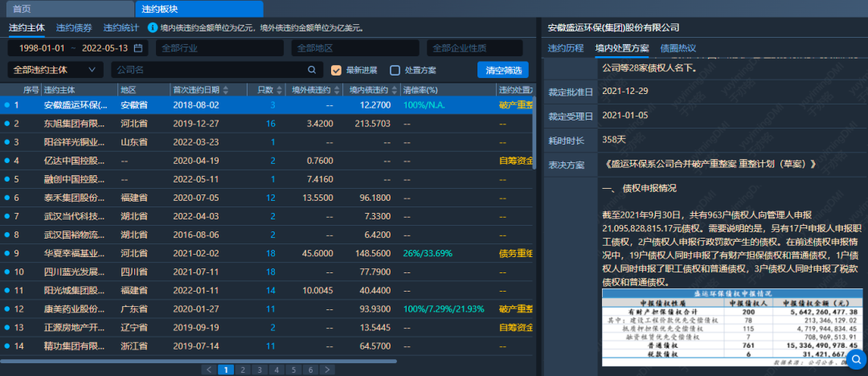Open the 债圈热议 tab
The image size is (868, 376).
(678, 48)
